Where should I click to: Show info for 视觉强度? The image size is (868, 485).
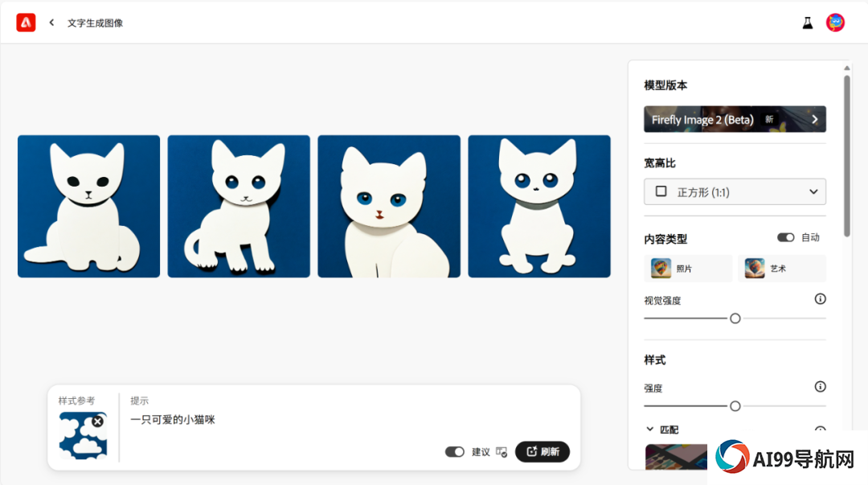point(821,299)
